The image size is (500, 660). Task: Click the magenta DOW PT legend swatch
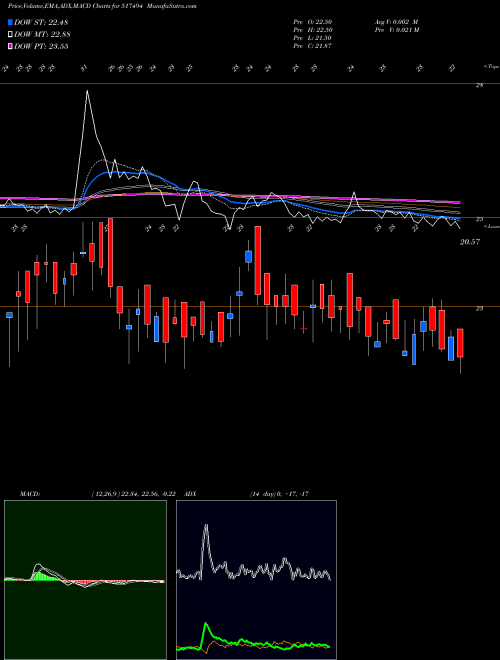click(11, 46)
